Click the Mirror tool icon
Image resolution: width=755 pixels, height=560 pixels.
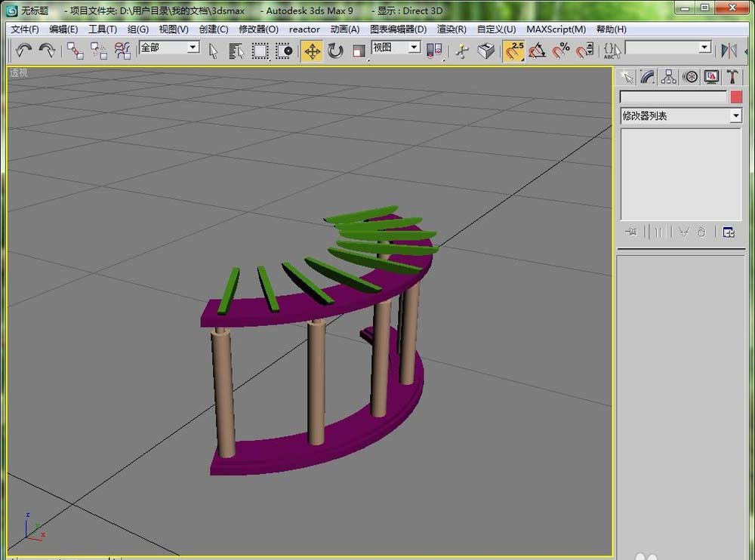pyautogui.click(x=729, y=51)
